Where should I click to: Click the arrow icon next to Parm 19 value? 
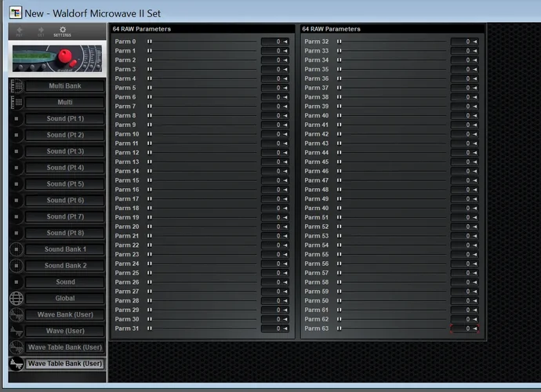285,217
